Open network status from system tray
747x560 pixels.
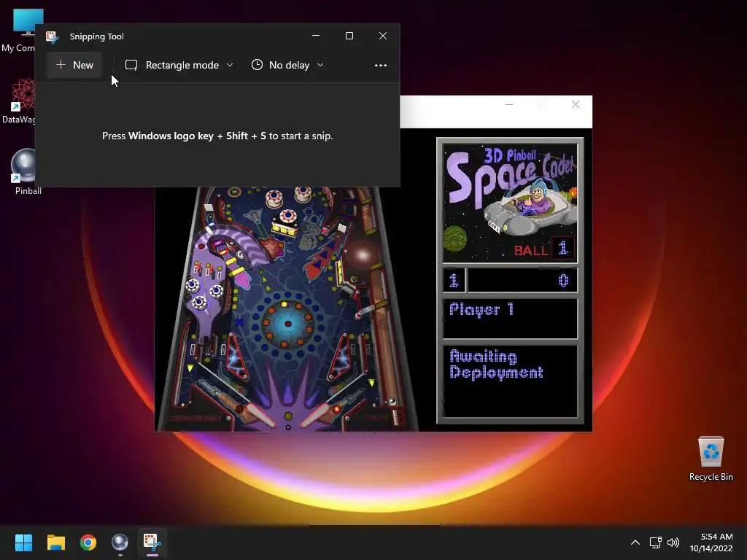click(656, 542)
